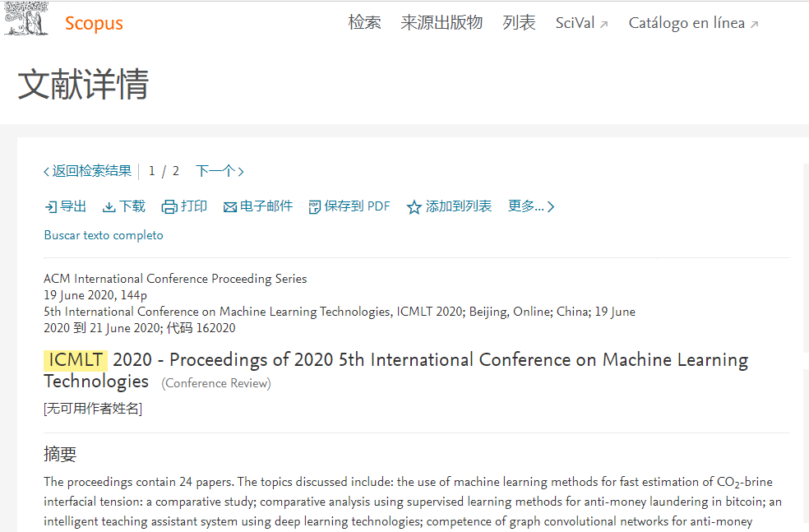Click the 添加到列表 text link

coord(459,206)
